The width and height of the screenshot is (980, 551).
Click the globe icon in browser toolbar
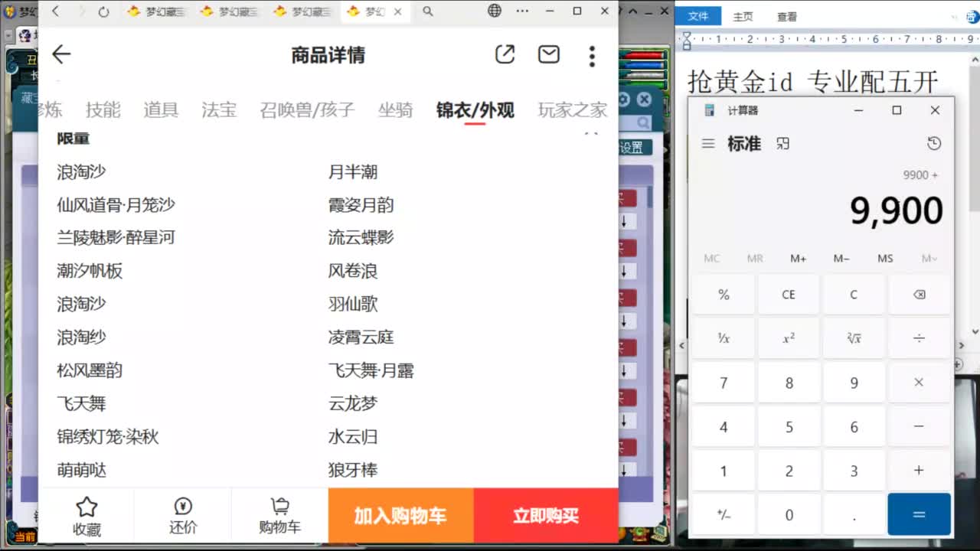pyautogui.click(x=495, y=11)
